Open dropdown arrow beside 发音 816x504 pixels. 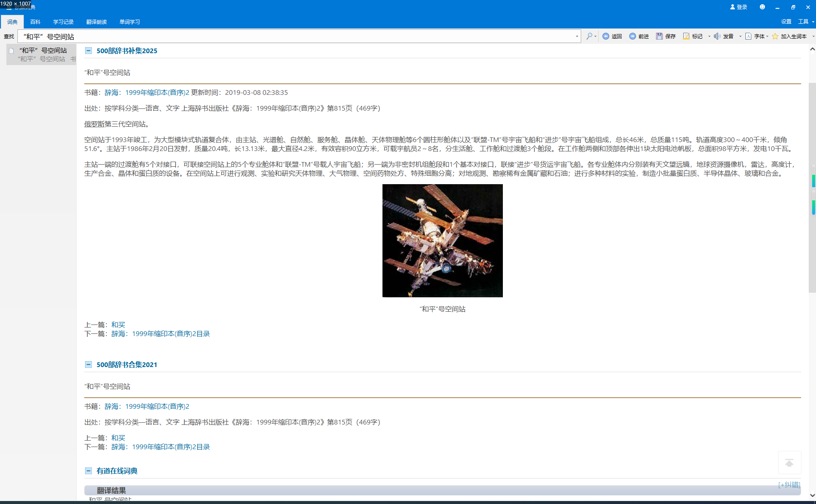740,36
